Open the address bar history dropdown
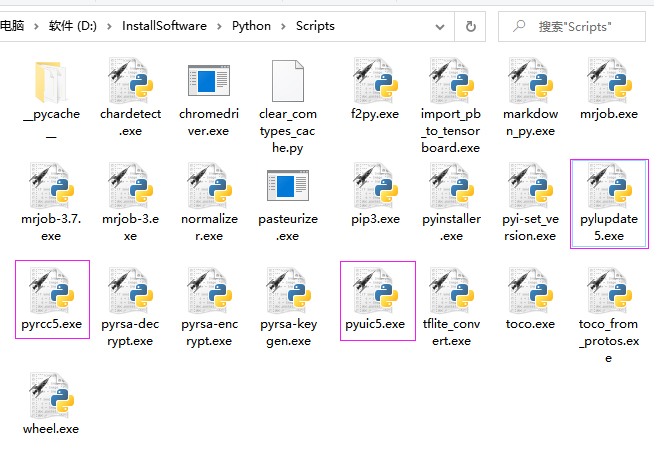This screenshot has width=658, height=456. tap(440, 27)
